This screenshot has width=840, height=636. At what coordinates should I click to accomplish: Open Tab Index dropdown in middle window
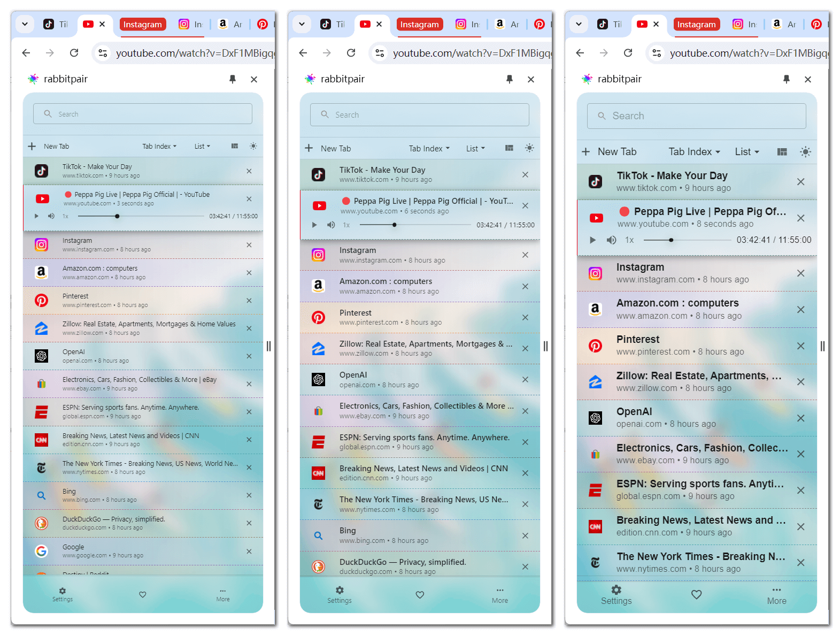tap(429, 149)
